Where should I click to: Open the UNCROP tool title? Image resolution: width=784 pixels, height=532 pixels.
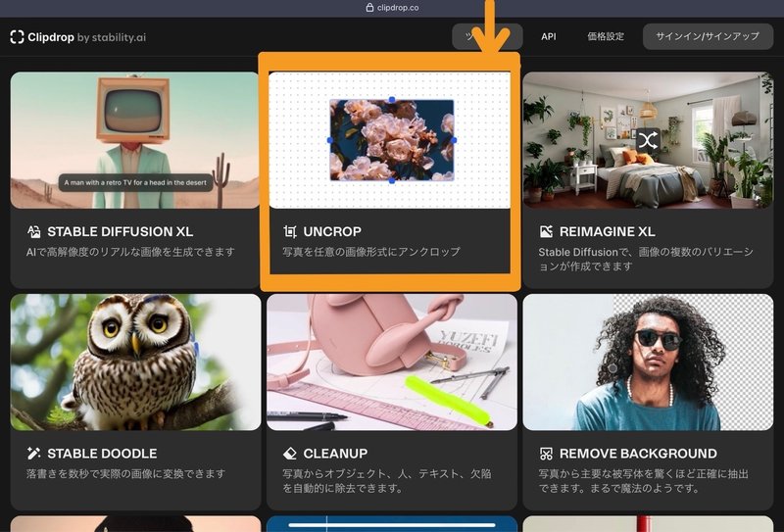click(x=332, y=231)
